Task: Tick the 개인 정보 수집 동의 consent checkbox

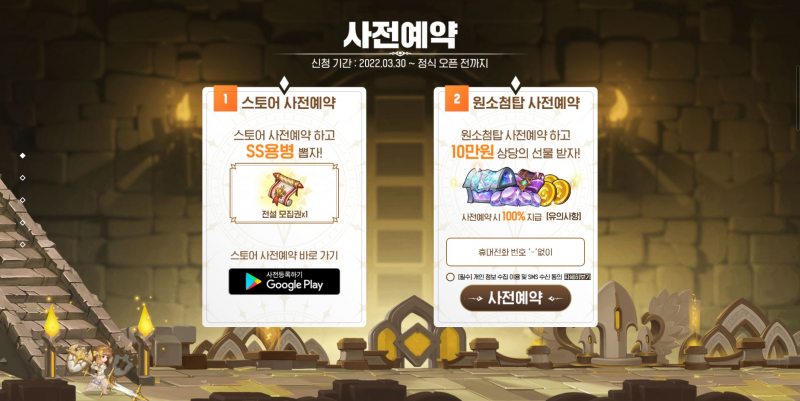Action: [x=450, y=277]
